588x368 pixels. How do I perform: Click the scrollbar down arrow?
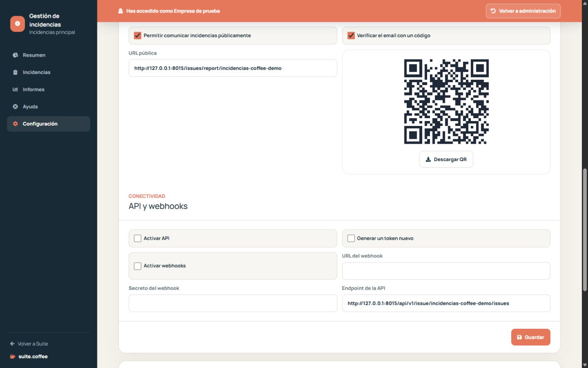[585, 365]
